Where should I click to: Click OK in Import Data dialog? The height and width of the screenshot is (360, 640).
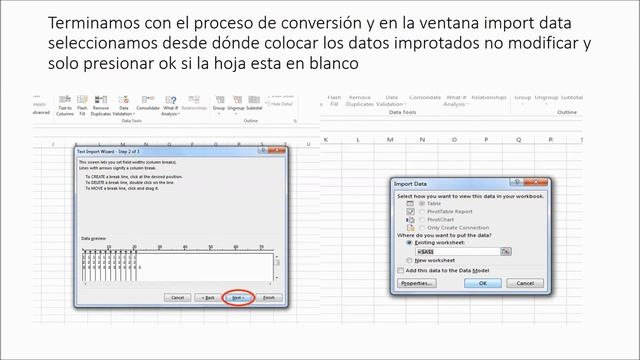[x=483, y=283]
